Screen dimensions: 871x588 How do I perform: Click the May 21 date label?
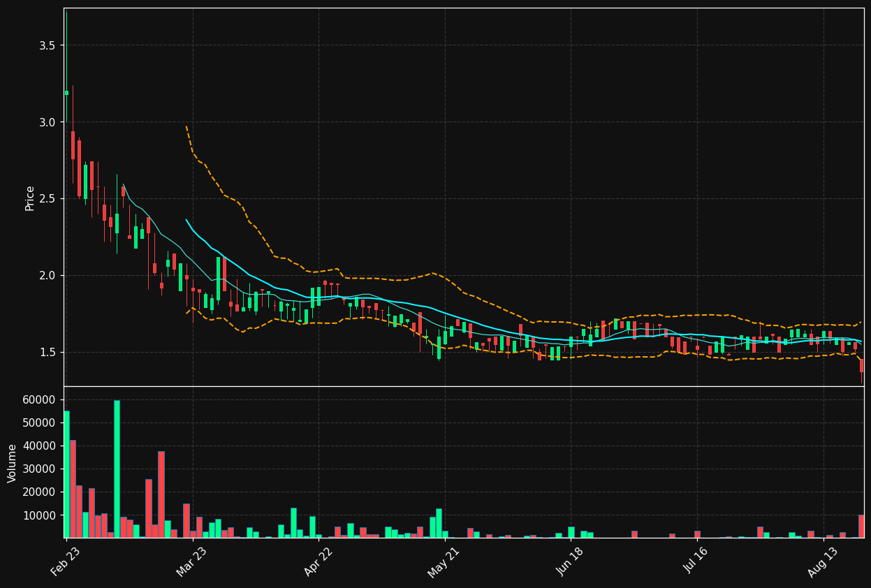click(444, 562)
